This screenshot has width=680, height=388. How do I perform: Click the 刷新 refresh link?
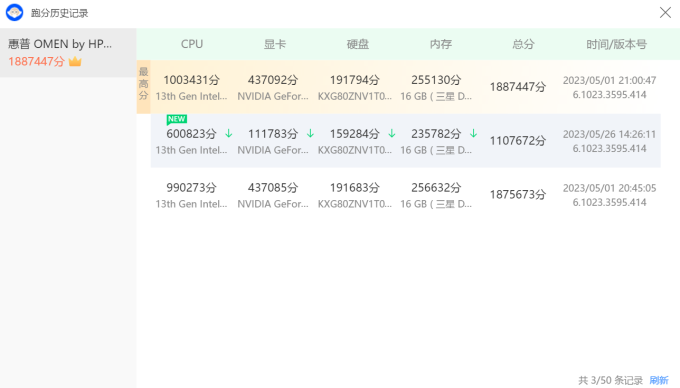[659, 380]
